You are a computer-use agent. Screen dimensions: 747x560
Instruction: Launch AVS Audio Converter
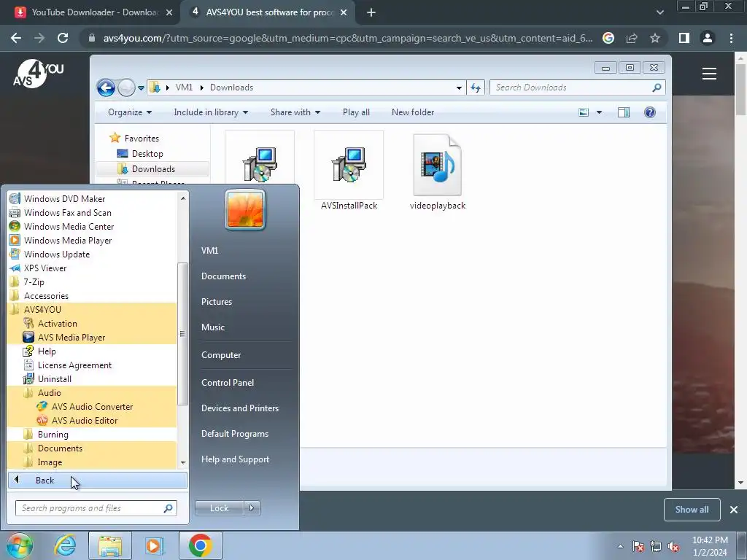[93, 405]
